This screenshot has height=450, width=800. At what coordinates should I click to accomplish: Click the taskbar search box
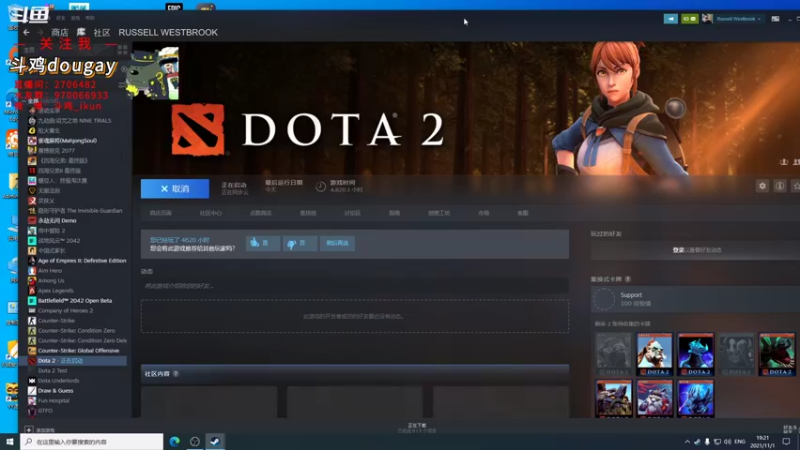92,441
